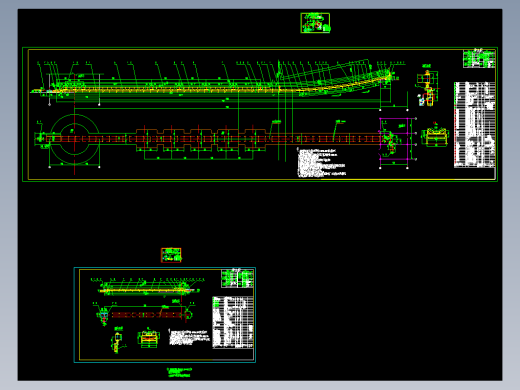
Task: Select the small green-framed thumbnail drawing above the large sheet
Action: [315, 23]
